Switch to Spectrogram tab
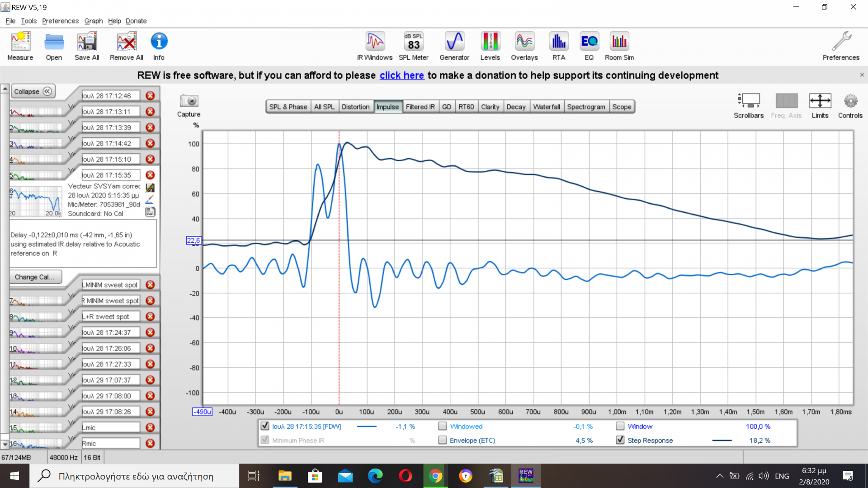 click(x=586, y=107)
